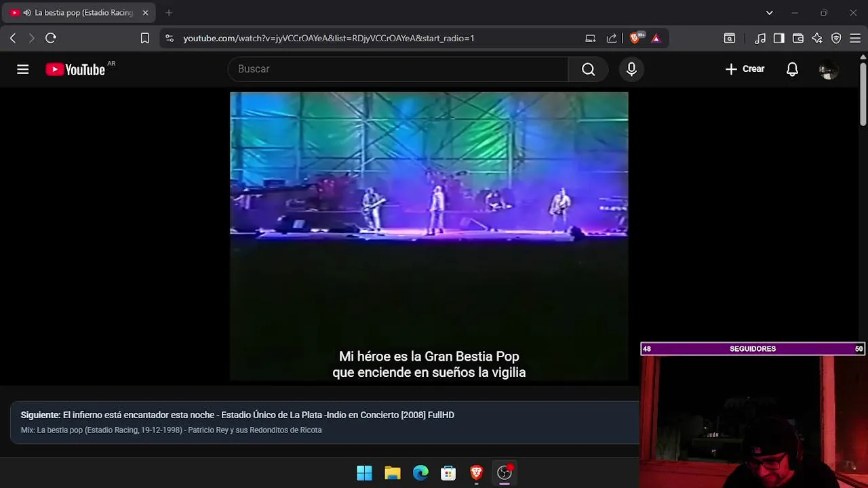
Task: Open the tab search toolbar icon
Action: 730,39
